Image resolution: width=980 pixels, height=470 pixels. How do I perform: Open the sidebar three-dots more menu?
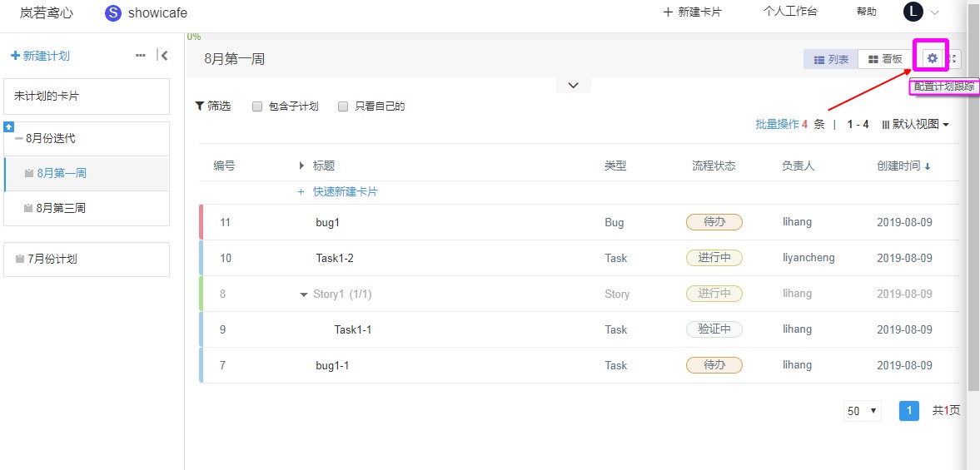pos(141,56)
